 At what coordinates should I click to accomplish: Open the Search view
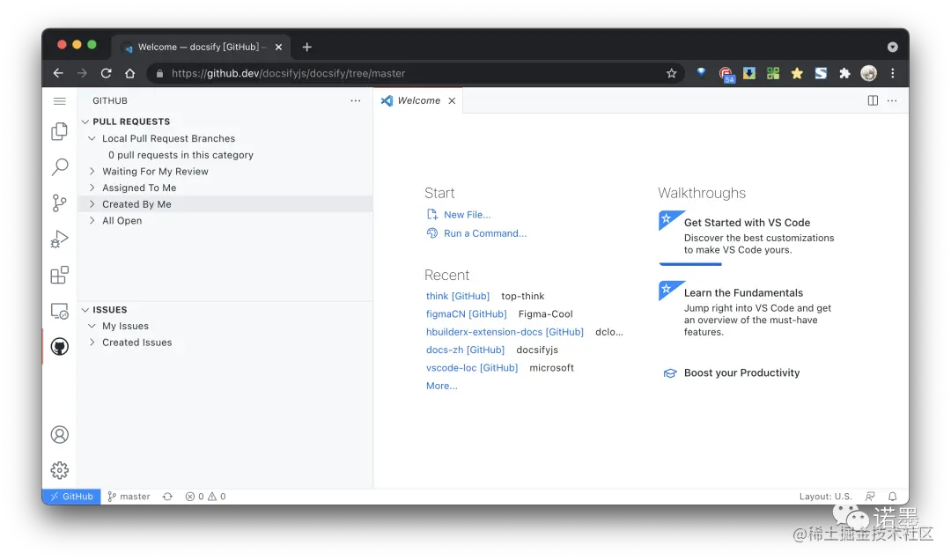pos(60,166)
